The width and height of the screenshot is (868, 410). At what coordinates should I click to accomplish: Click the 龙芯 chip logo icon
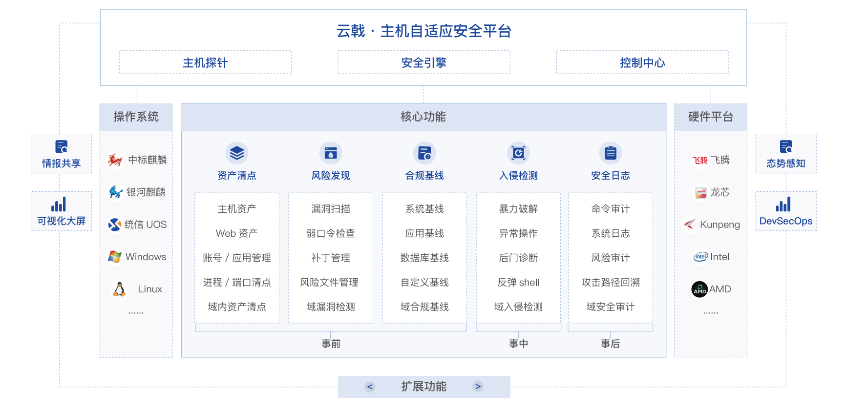coord(701,192)
